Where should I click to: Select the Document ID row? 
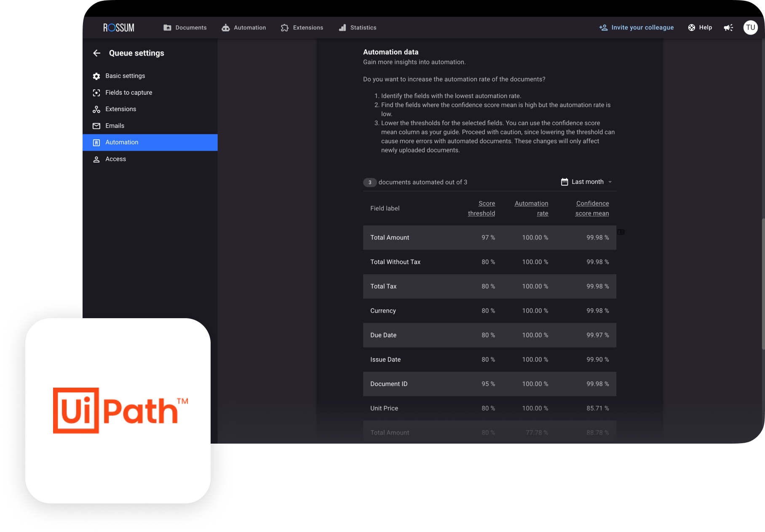coord(489,384)
